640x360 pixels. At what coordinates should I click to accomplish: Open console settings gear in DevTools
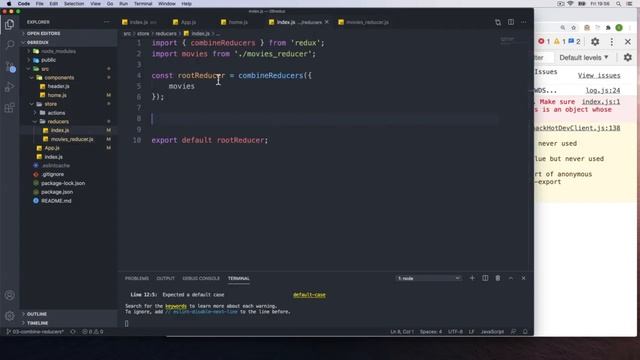pyautogui.click(x=628, y=58)
